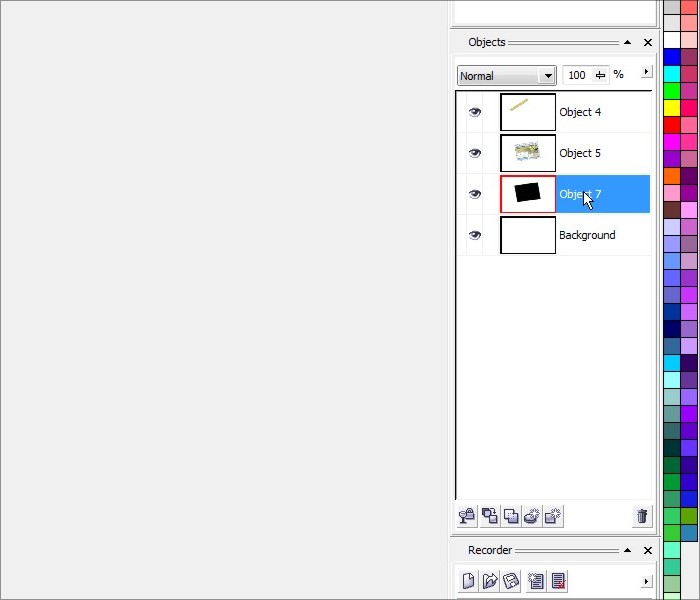Open the Objects docker flyout arrow menu
The image size is (700, 600).
(x=646, y=72)
